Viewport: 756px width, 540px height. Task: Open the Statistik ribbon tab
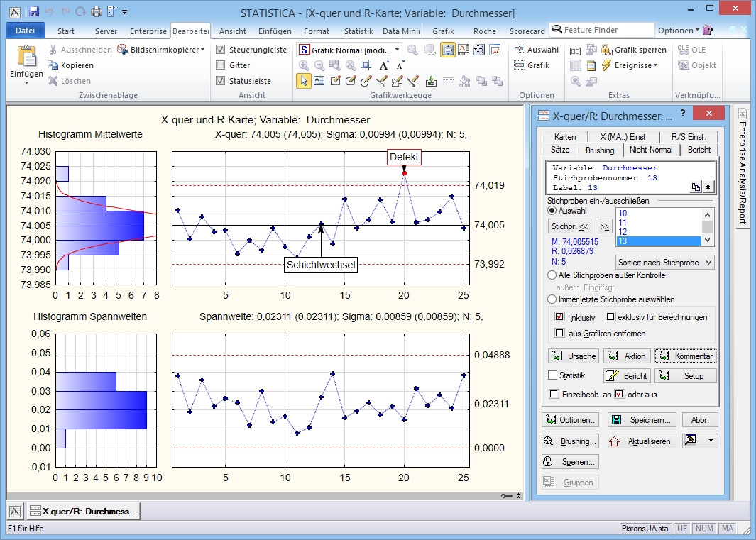tap(358, 31)
